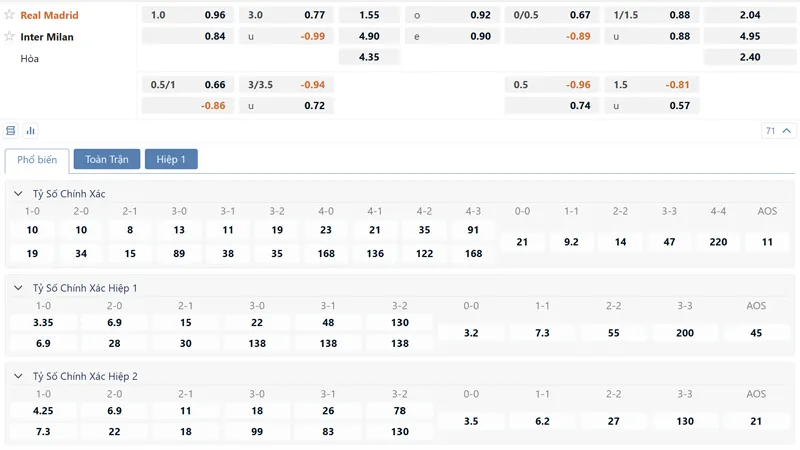Bet second-half 3-0 away score at 99
Viewport: 800px width, 450px height.
coord(257,432)
